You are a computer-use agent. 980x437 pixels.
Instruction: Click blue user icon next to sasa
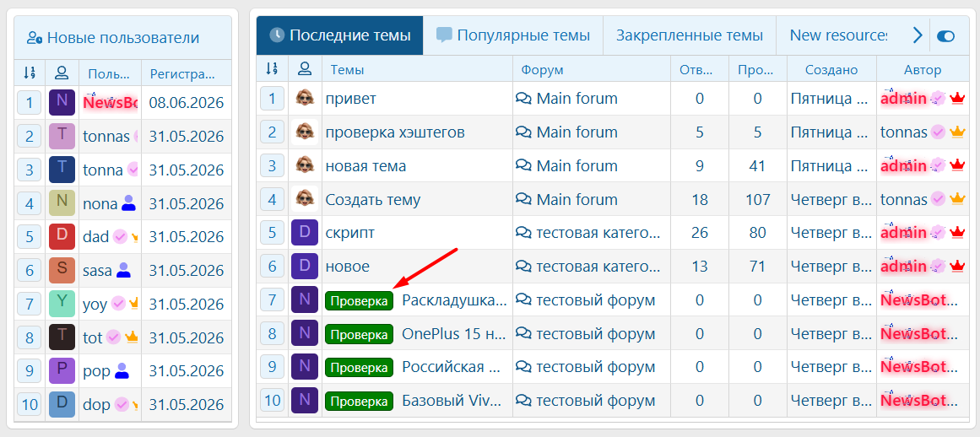click(x=123, y=270)
